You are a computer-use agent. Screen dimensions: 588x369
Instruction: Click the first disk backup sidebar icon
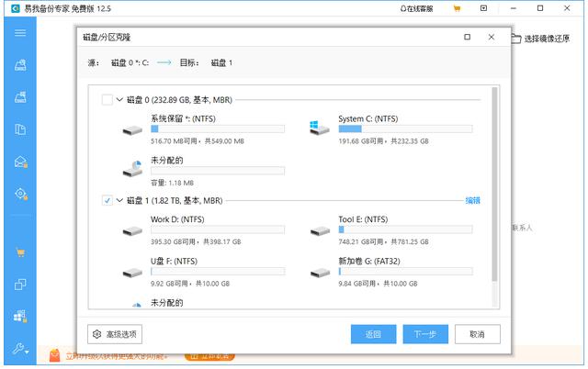coord(20,65)
